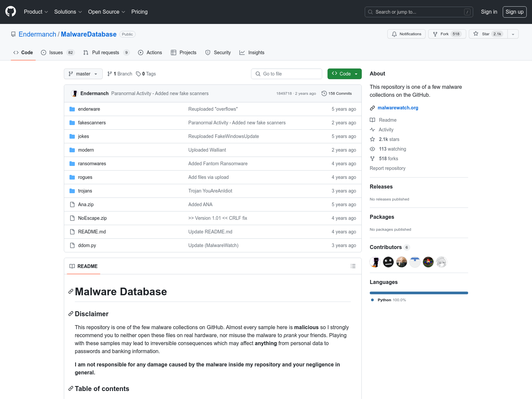Screen dimensions: 532x399
Task: Click the ransomwares folder icon
Action: 72,164
